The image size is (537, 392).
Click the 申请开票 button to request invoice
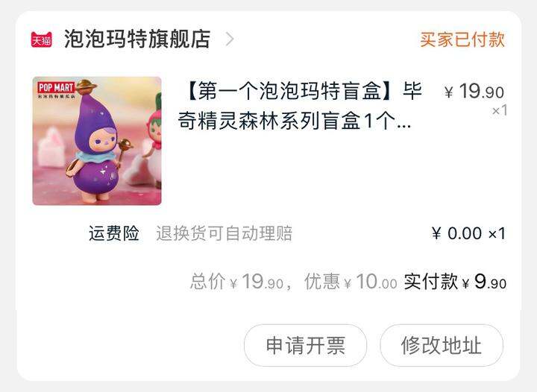[305, 346]
